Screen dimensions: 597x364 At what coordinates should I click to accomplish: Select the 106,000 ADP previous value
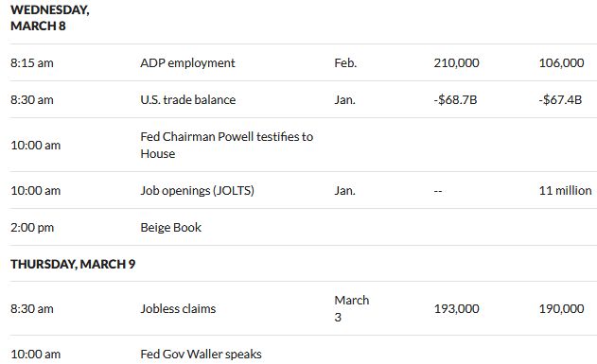click(x=561, y=62)
